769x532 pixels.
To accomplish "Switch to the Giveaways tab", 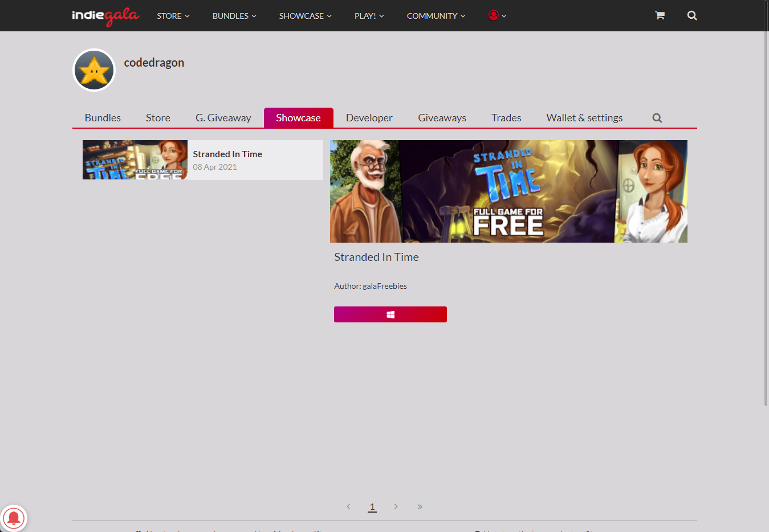I will click(x=442, y=118).
